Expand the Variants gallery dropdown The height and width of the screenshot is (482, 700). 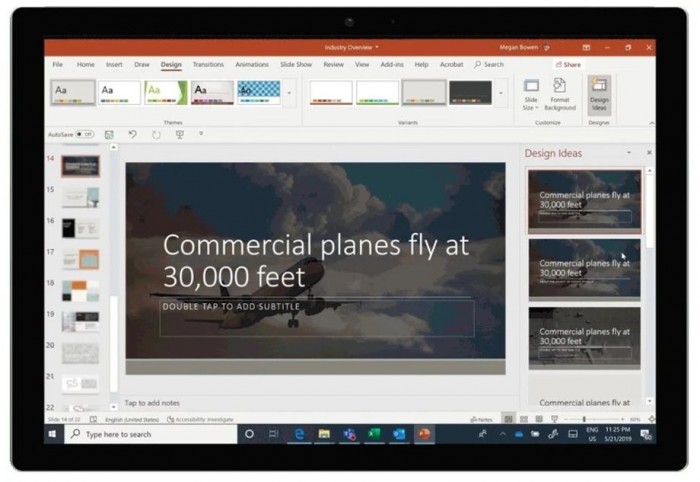coord(501,93)
